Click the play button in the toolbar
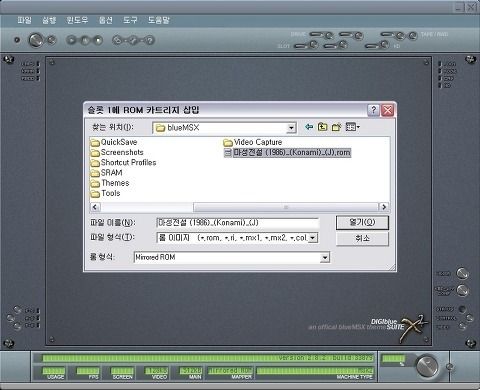 (x=71, y=40)
